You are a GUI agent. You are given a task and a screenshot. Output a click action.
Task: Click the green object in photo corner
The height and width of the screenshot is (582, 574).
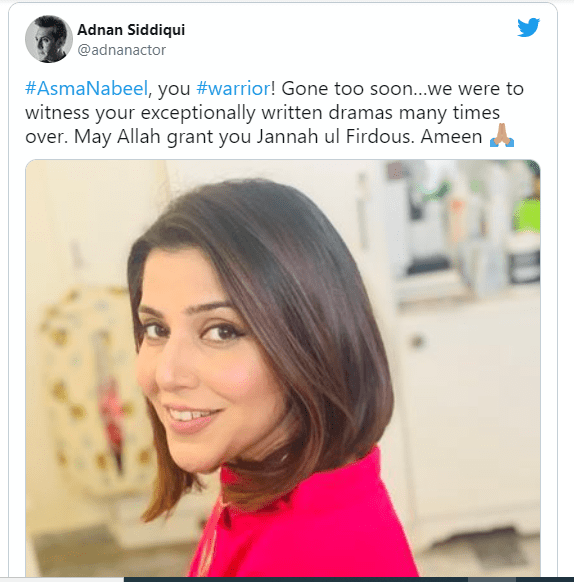[x=527, y=215]
